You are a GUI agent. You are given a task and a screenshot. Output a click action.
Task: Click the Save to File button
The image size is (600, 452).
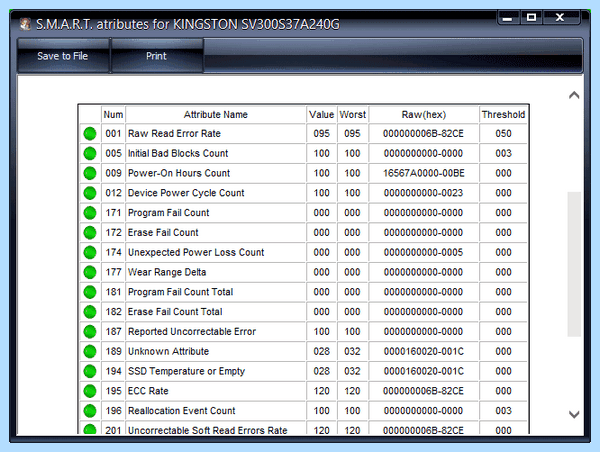click(x=63, y=56)
